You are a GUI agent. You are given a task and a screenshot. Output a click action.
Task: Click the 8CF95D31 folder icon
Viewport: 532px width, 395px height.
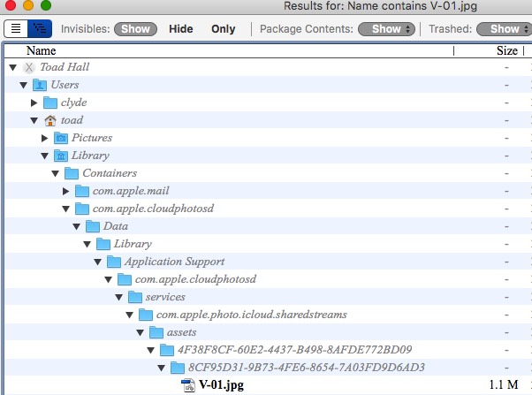(178, 368)
